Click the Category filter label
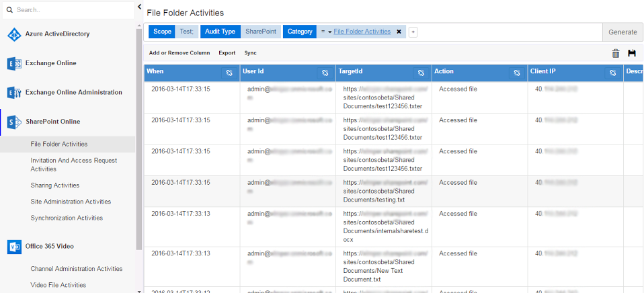 [300, 32]
